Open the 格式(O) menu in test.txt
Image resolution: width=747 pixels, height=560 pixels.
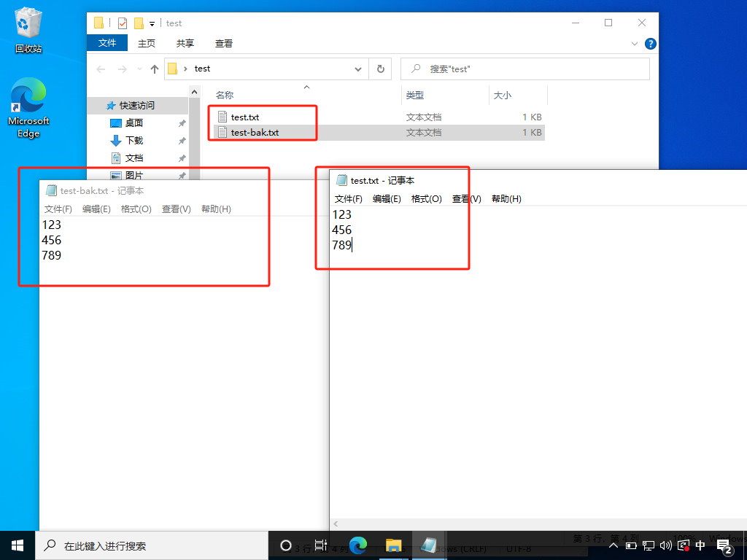427,198
